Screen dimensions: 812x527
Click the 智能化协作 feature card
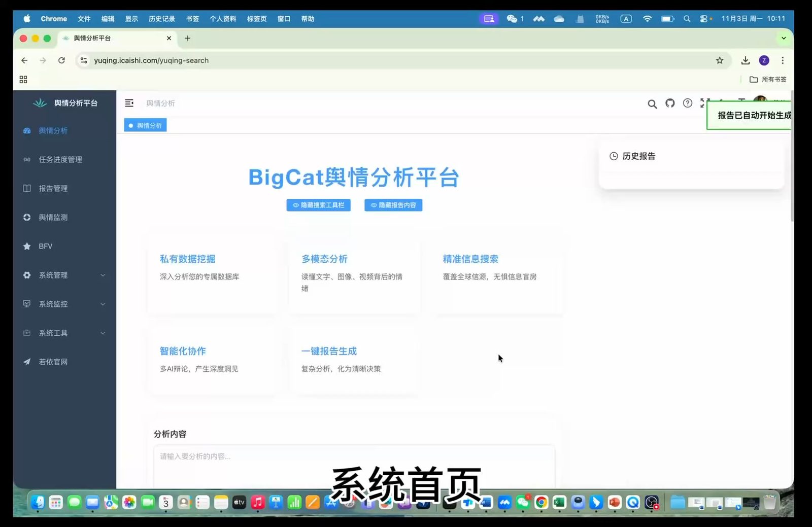point(212,361)
